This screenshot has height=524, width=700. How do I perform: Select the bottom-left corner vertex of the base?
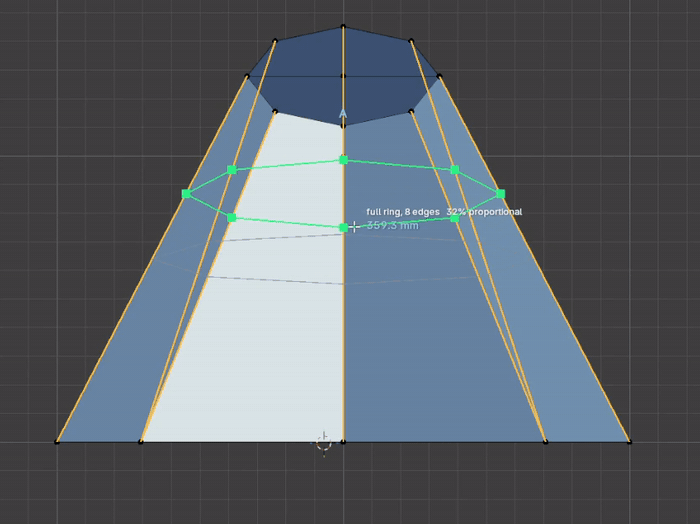pos(57,442)
